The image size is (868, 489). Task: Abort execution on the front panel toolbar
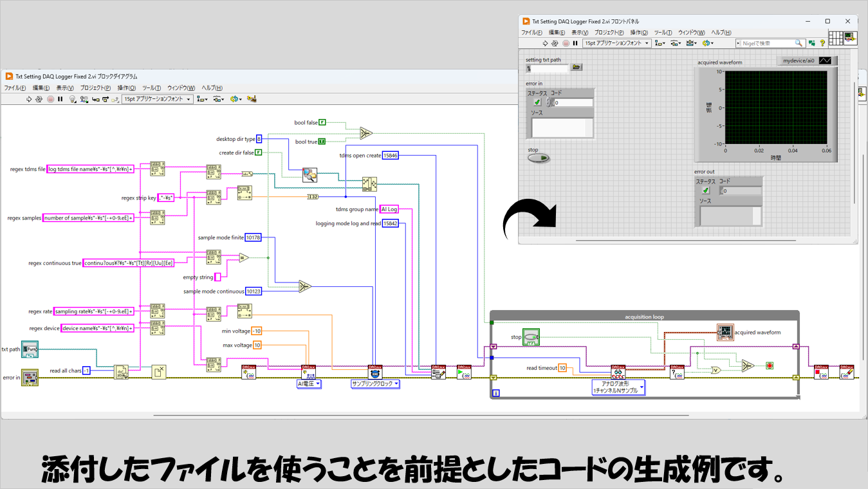566,43
